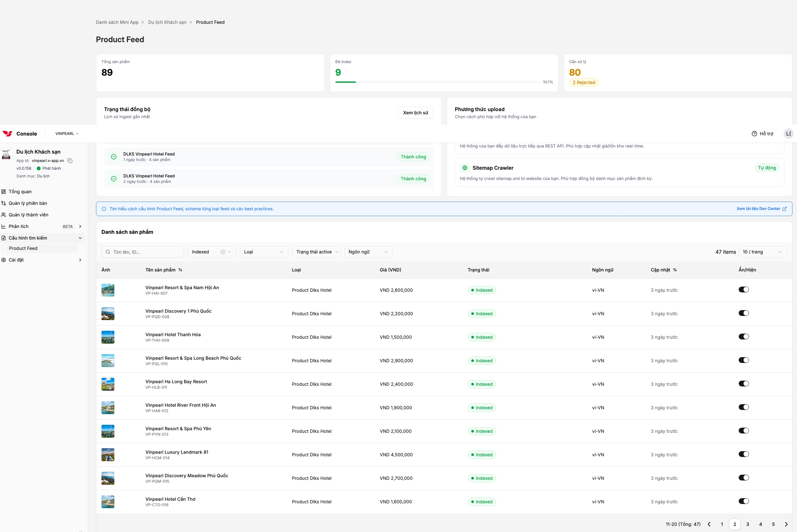
Task: Open the Ngôn ngữ filter dropdown
Action: (x=368, y=252)
